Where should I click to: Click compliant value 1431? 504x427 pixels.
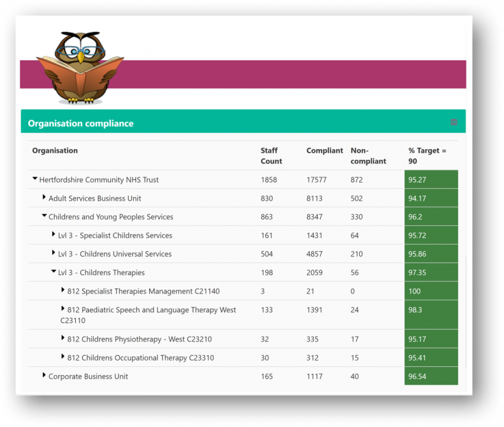pos(314,236)
